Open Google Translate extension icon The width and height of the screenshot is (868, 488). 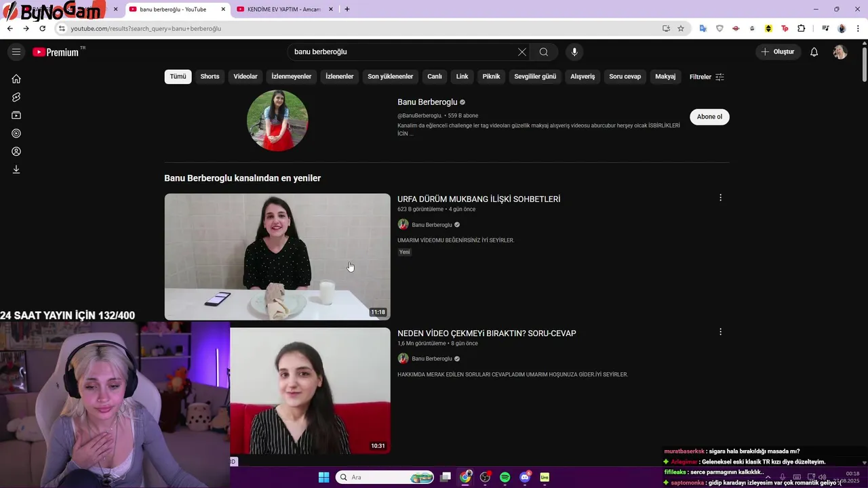coord(703,28)
